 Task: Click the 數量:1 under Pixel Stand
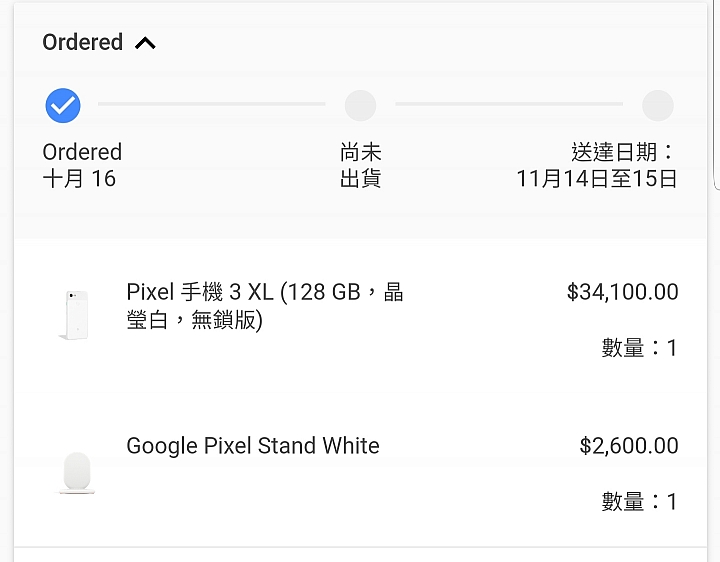(639, 501)
